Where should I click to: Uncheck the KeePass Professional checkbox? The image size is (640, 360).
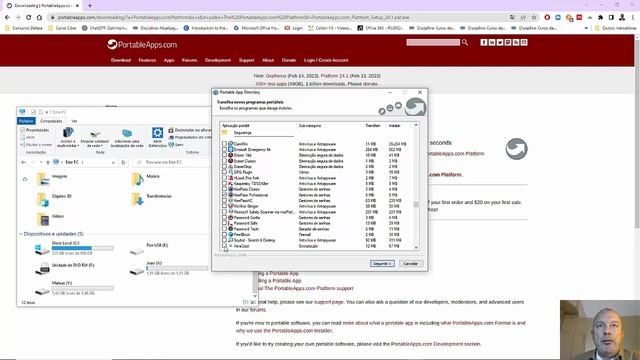click(x=224, y=195)
